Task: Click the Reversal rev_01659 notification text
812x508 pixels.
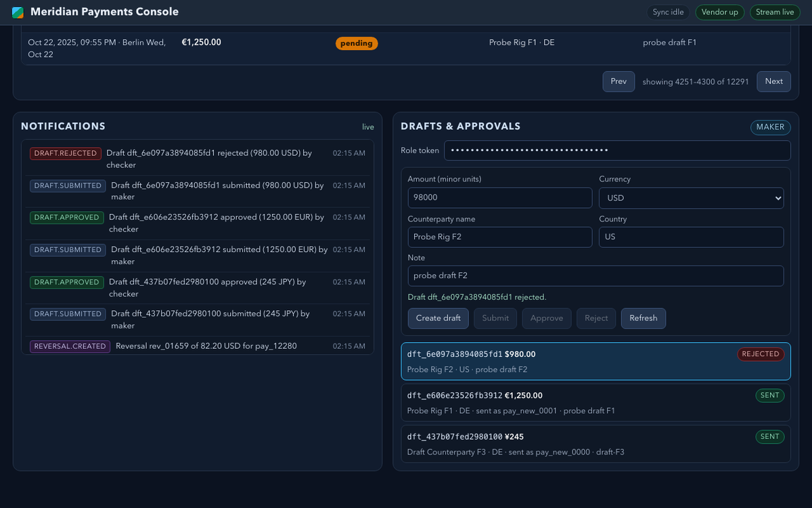Action: coord(206,346)
